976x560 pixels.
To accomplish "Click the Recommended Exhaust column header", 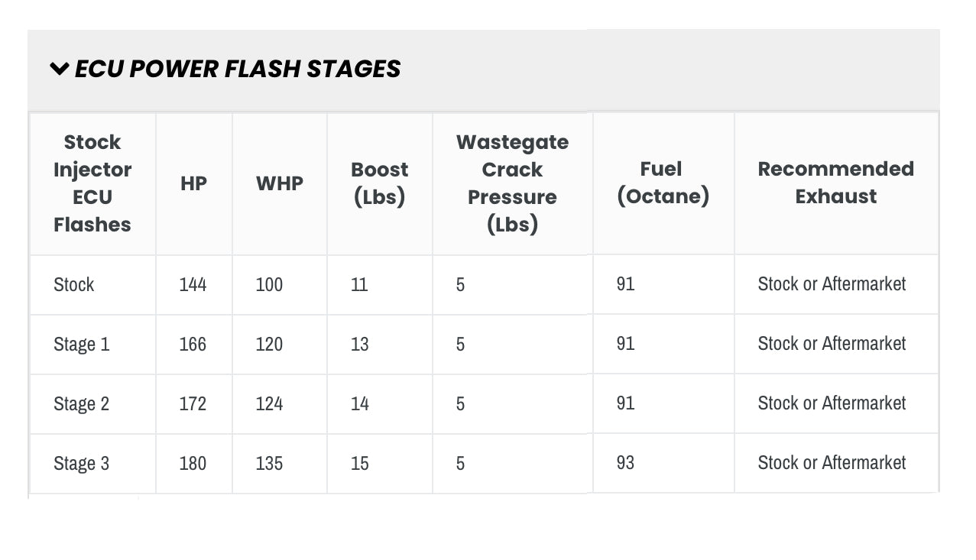I will 835,183.
